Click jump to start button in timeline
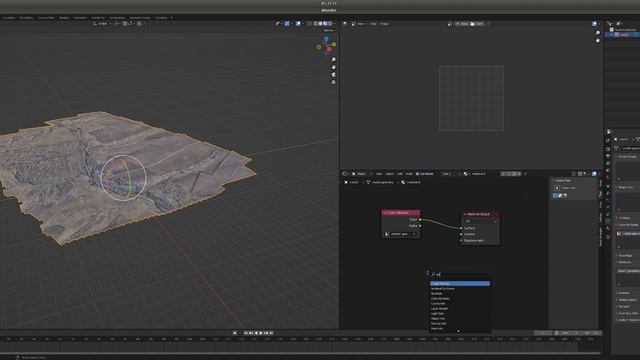This screenshot has height=360, width=640. [x=246, y=333]
